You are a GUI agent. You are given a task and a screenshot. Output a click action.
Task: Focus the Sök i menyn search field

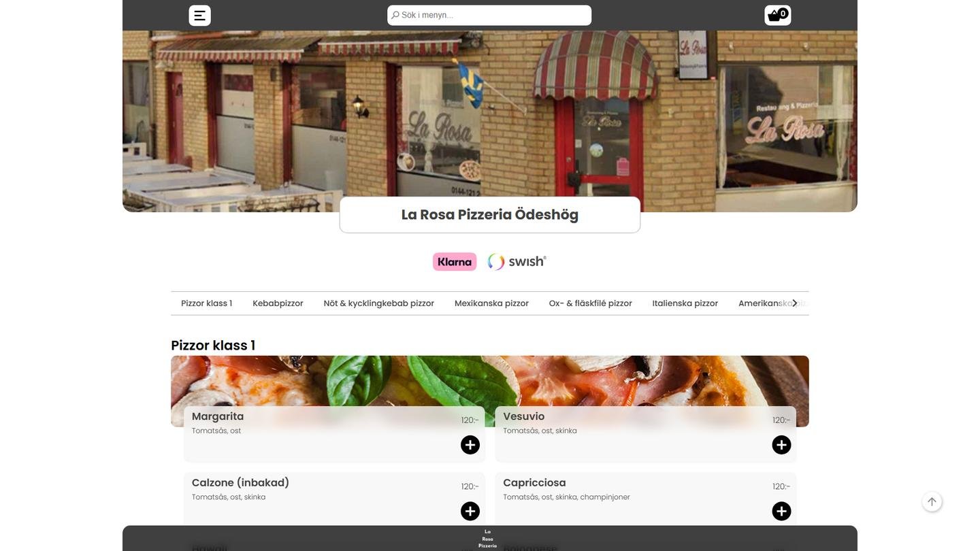(489, 15)
